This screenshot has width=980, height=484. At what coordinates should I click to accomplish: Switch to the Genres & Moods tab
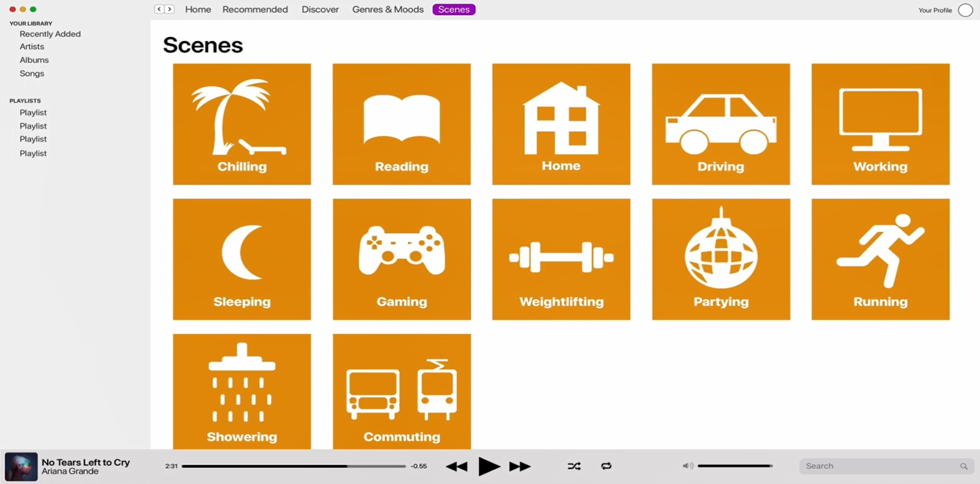[x=387, y=10]
